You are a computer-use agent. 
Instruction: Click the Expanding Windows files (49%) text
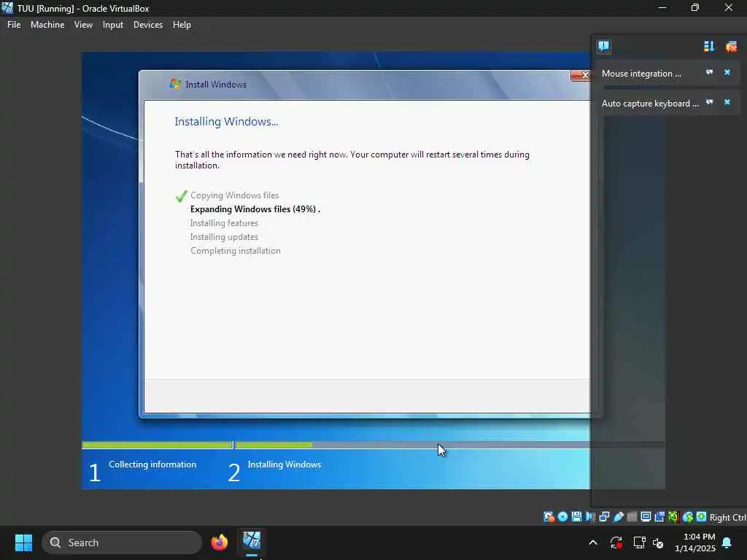tap(255, 209)
